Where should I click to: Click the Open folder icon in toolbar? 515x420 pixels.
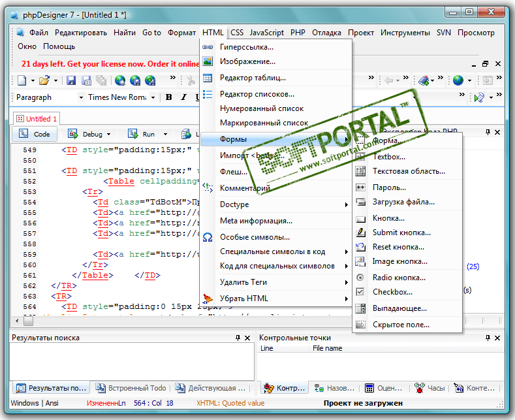[44, 80]
